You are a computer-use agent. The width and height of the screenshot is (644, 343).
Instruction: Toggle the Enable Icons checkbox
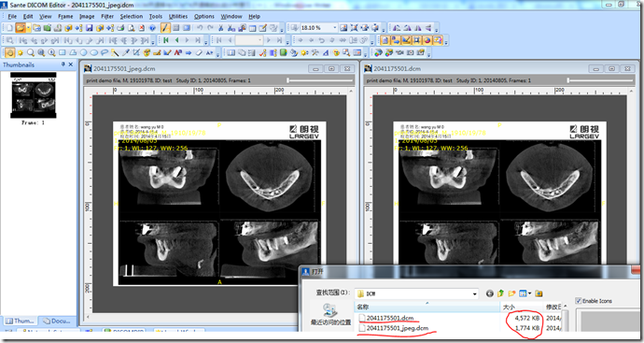[x=579, y=301]
